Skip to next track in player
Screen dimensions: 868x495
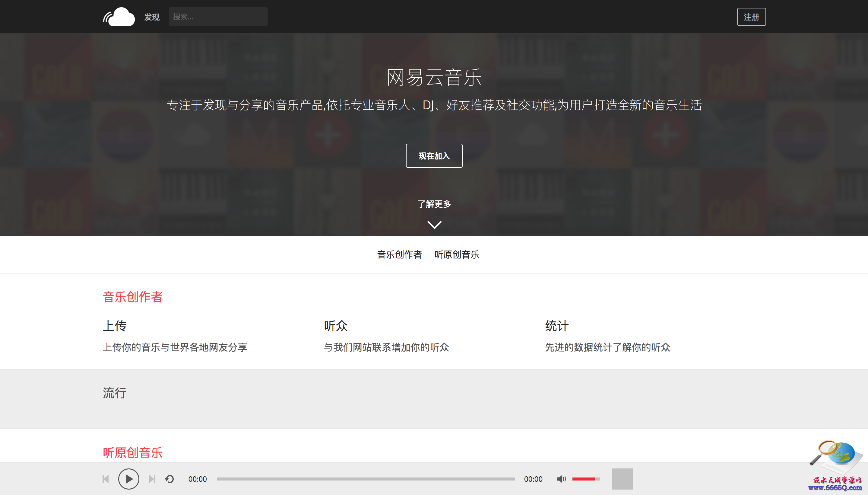click(x=152, y=479)
